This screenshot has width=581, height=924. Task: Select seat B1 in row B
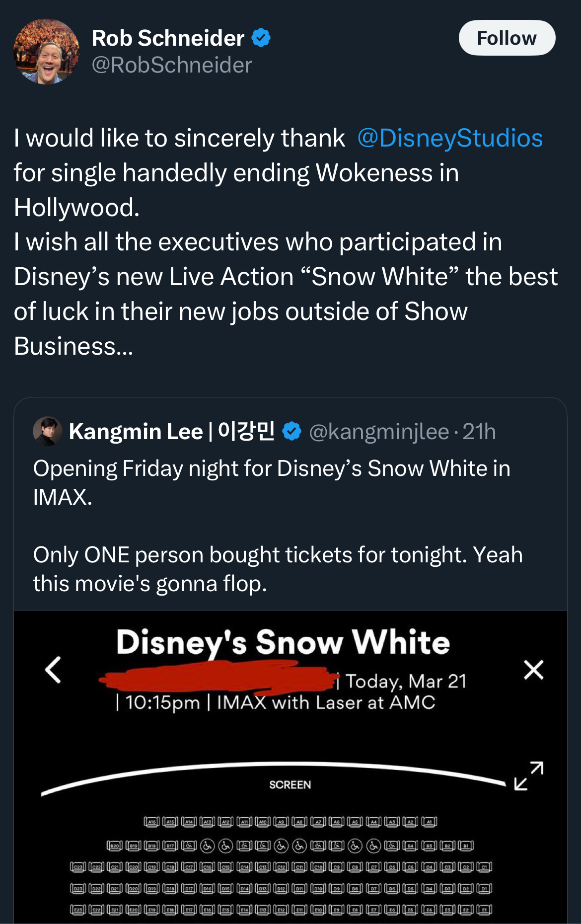(x=466, y=846)
